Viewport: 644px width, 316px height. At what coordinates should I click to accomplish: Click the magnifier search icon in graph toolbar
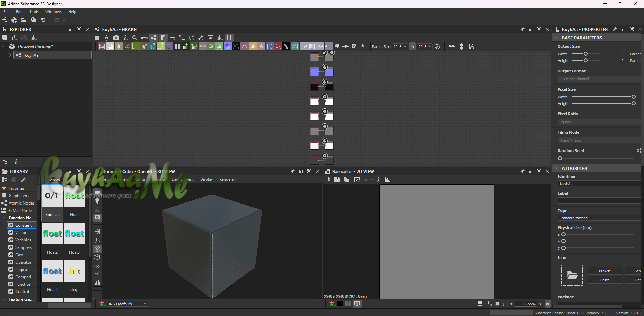(135, 38)
